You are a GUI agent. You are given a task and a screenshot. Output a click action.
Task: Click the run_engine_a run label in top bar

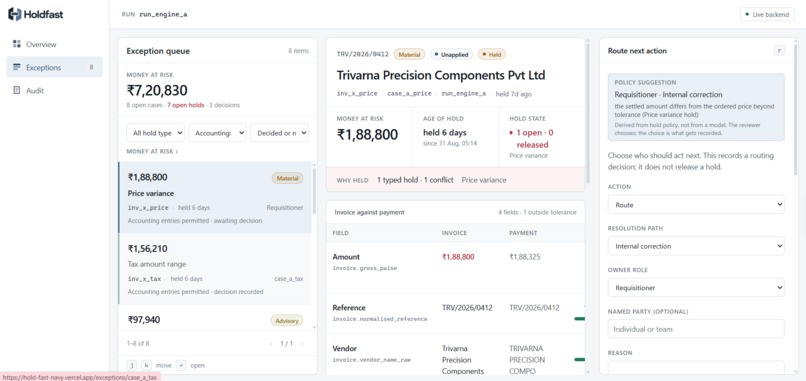(163, 14)
